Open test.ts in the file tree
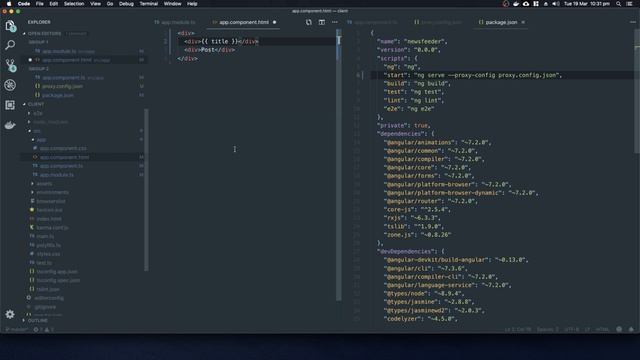The image size is (640, 360). tap(44, 263)
